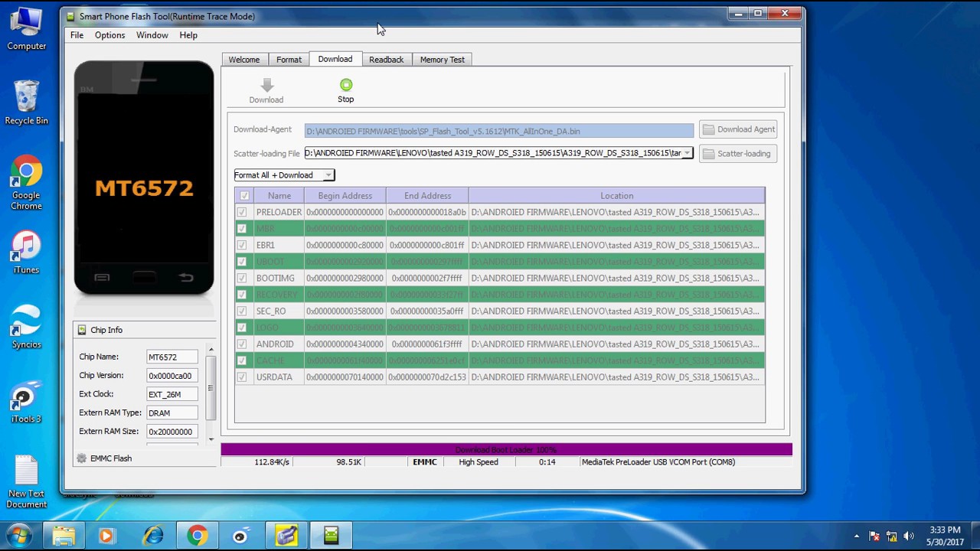
Task: Open New Text Document file icon
Action: (27, 482)
